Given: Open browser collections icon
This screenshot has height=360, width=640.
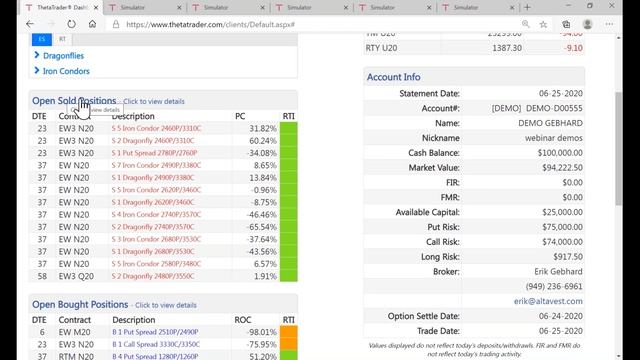Looking at the screenshot, I should [x=566, y=24].
